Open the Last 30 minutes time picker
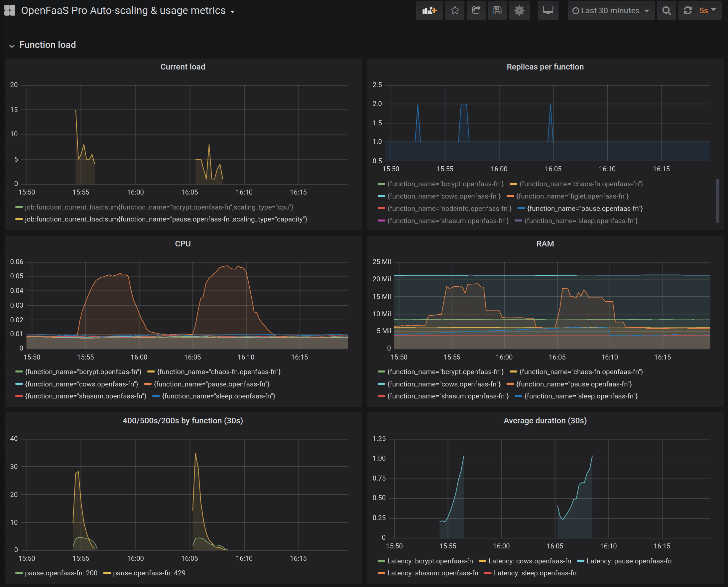The height and width of the screenshot is (587, 728). [x=611, y=11]
